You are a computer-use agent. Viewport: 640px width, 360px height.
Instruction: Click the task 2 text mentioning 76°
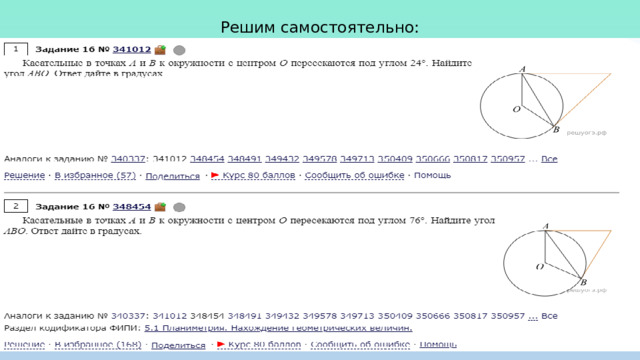coord(249,226)
